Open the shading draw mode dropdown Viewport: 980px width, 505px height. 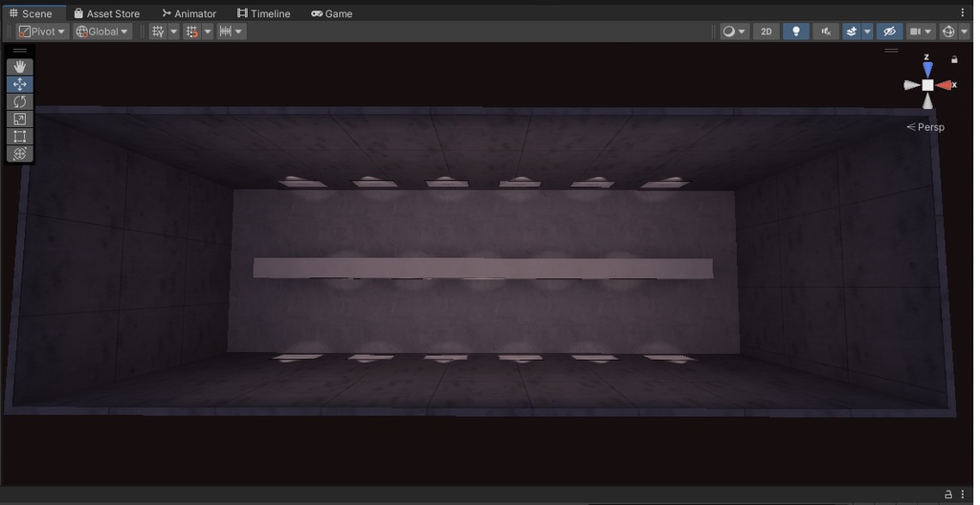(734, 32)
